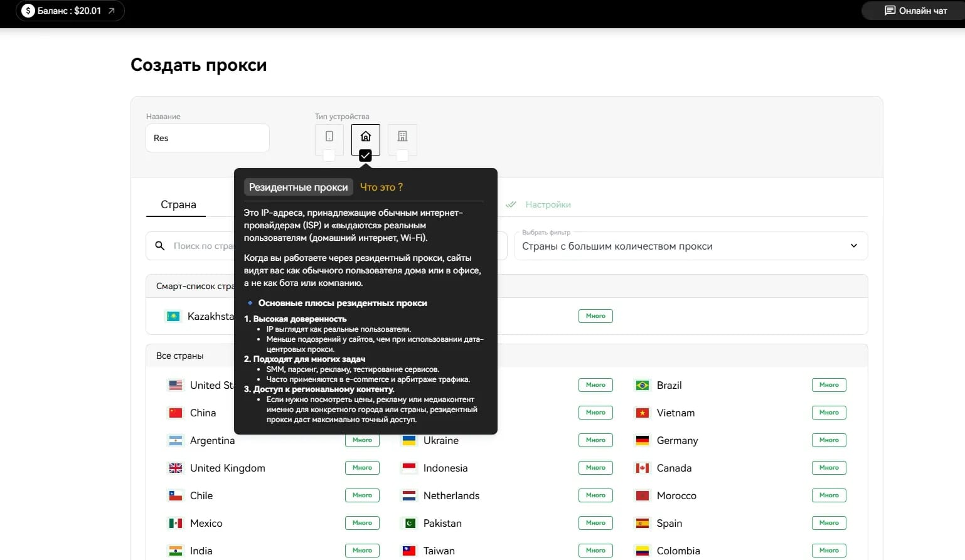
Task: Click the United States flag
Action: point(176,385)
